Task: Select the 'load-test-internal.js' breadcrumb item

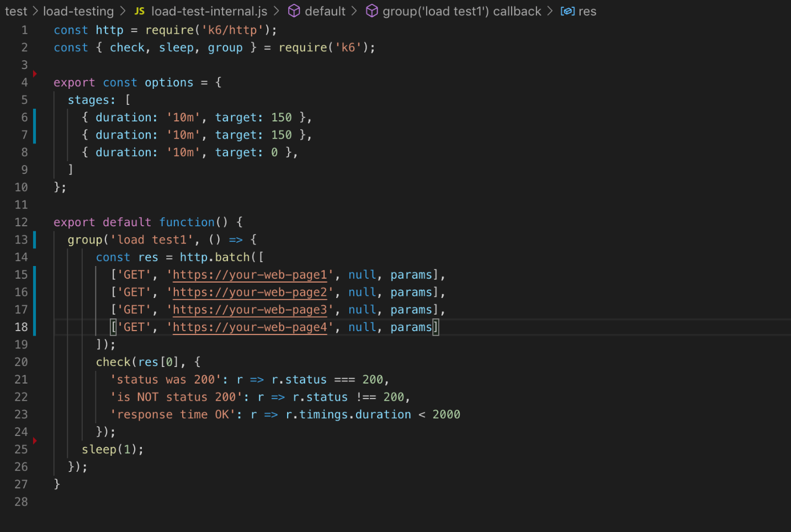Action: pos(209,11)
